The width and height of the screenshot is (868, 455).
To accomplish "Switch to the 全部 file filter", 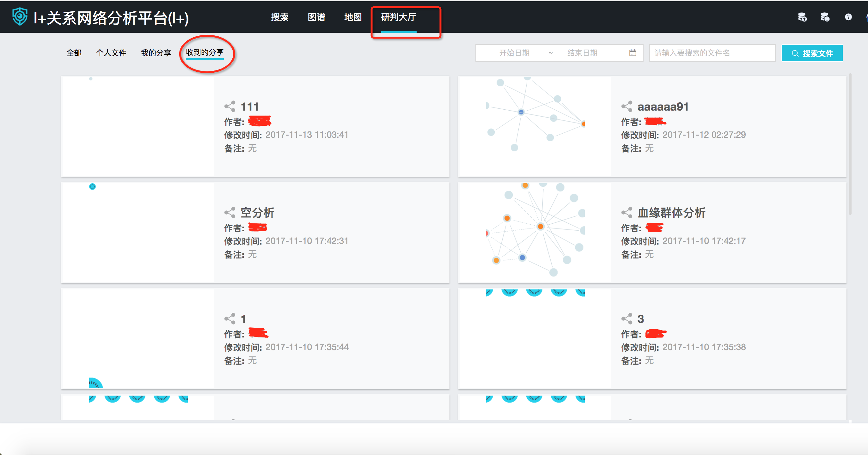I will 74,53.
